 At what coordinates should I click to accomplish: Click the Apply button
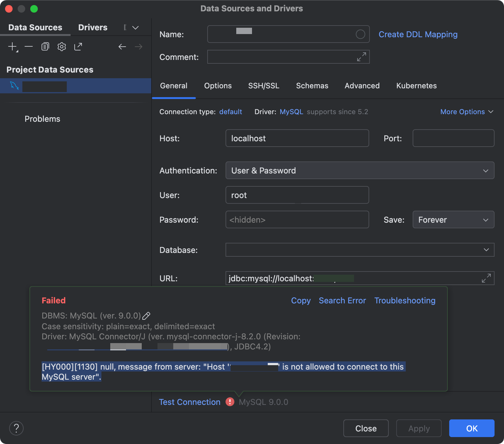coord(419,428)
